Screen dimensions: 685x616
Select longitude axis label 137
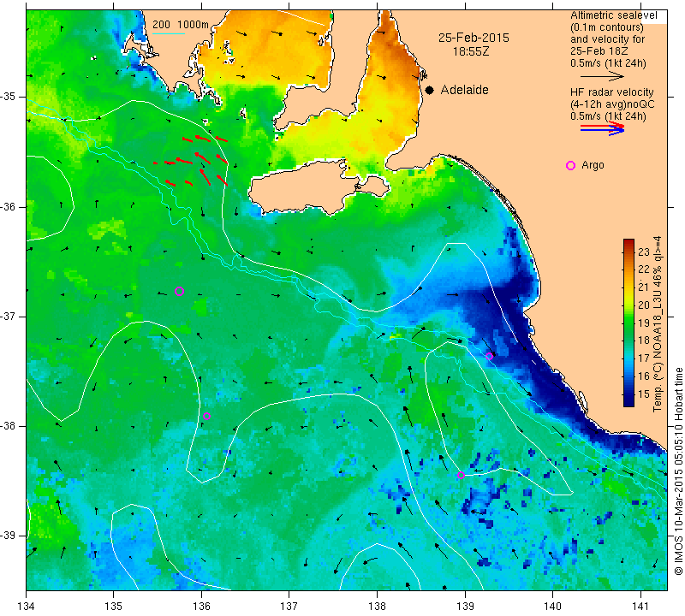(289, 607)
